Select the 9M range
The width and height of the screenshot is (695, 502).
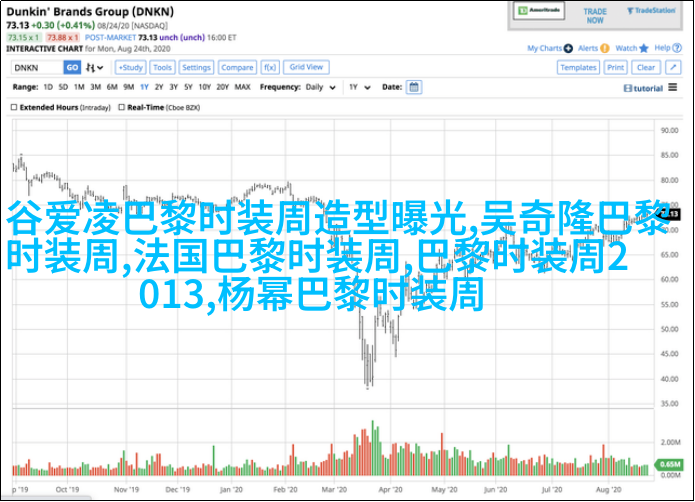click(129, 87)
